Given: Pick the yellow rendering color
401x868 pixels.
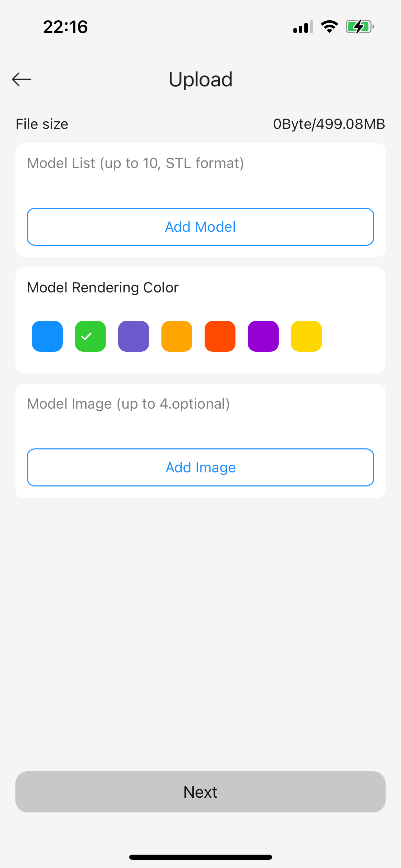Looking at the screenshot, I should click(306, 336).
